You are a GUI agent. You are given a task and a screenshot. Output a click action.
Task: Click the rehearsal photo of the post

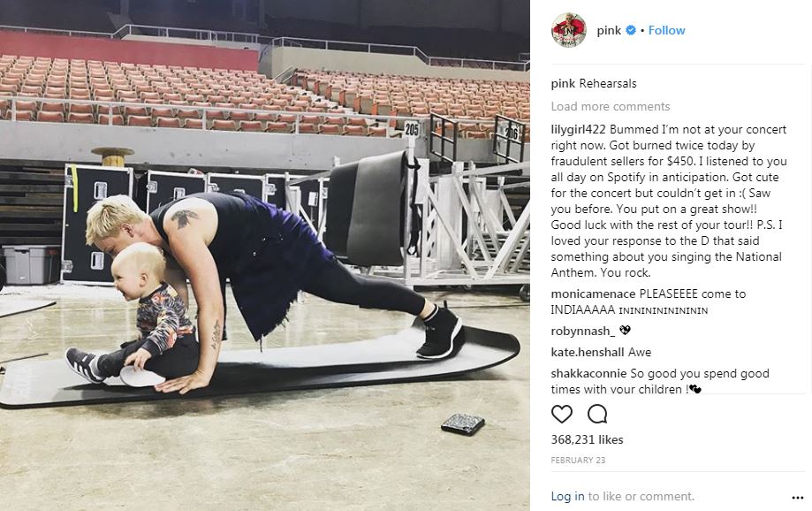tap(264, 255)
